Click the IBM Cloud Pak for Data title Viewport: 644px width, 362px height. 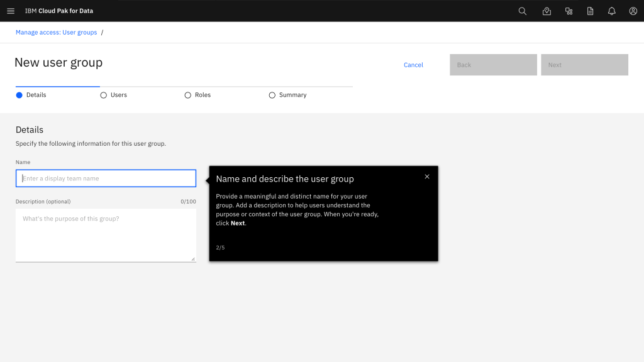pyautogui.click(x=59, y=11)
